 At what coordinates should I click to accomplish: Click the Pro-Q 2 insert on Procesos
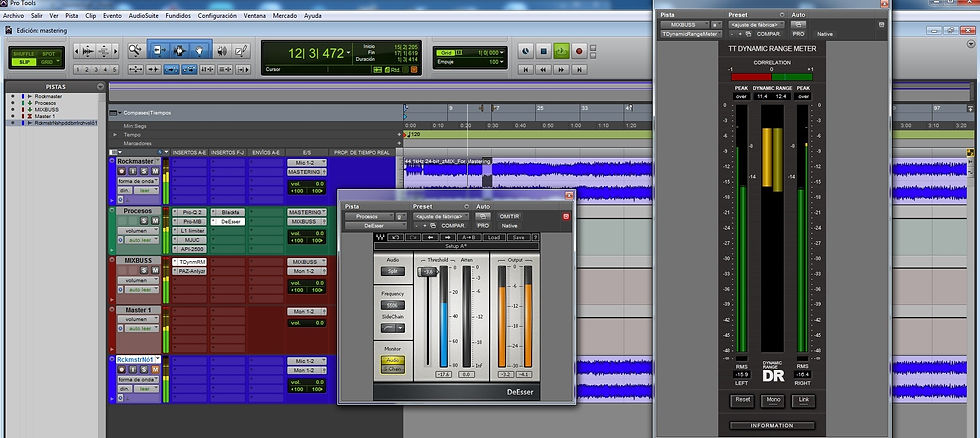(189, 212)
